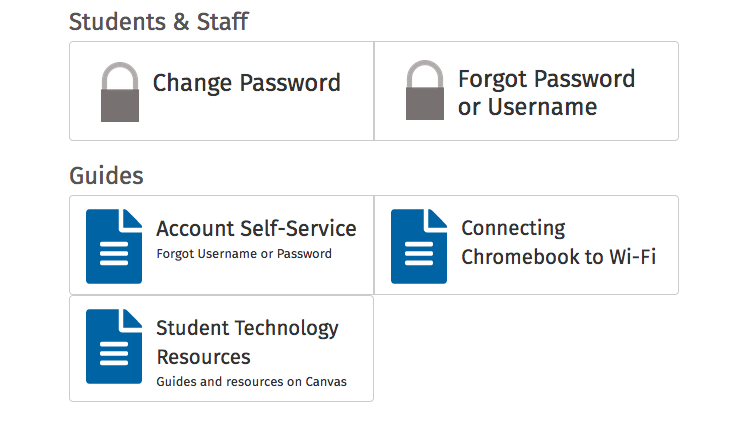Select the Student Technology Resources card
The height and width of the screenshot is (438, 738).
[x=222, y=349]
